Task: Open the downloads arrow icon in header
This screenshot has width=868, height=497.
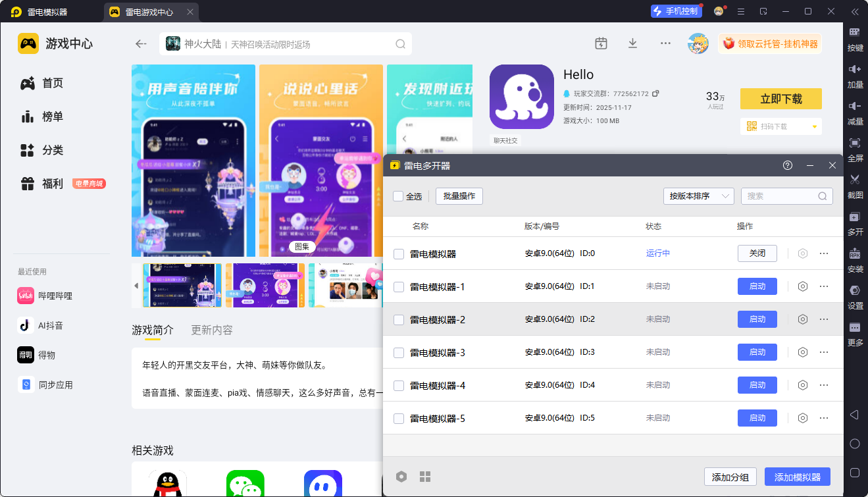Action: [632, 43]
